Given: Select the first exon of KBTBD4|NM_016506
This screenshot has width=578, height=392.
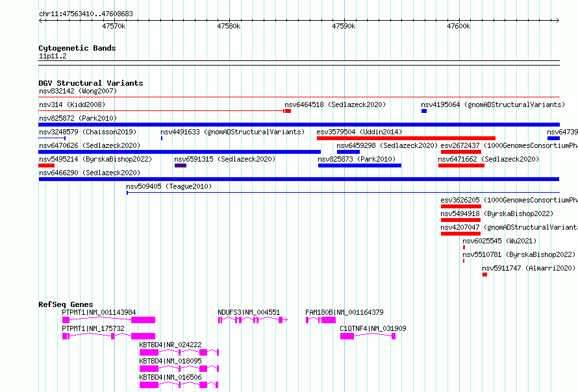Looking at the screenshot, I should [149, 385].
